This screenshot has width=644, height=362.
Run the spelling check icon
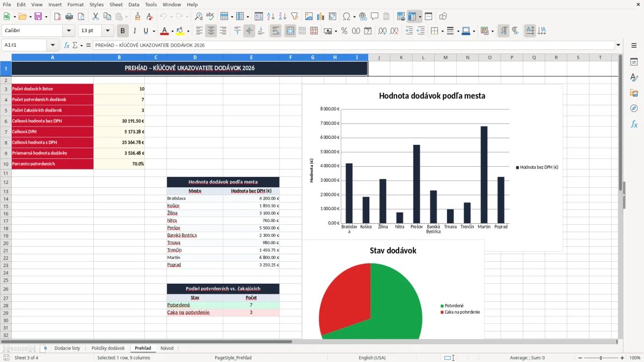[x=210, y=17]
